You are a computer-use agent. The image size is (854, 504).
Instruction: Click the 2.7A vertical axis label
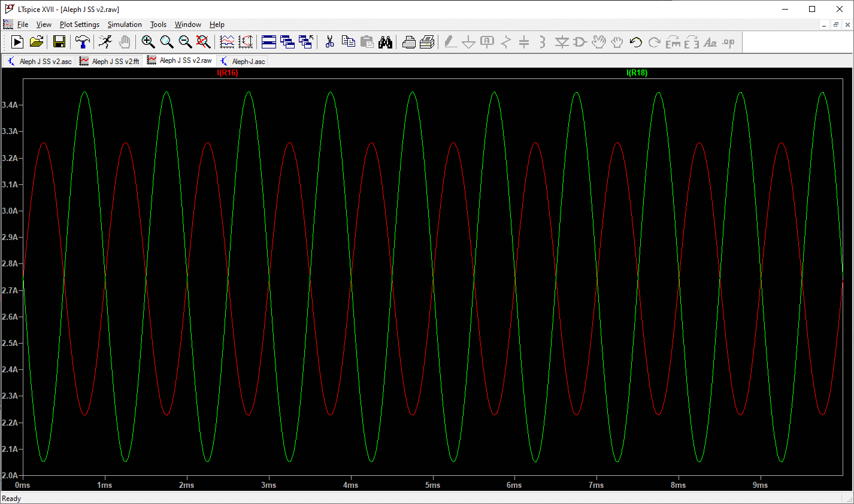[x=10, y=290]
